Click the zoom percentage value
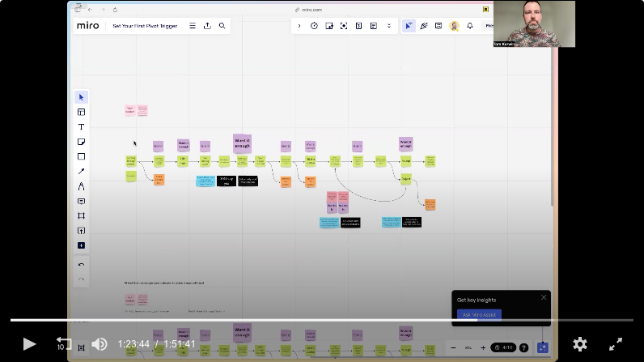644x362 pixels. [468, 347]
